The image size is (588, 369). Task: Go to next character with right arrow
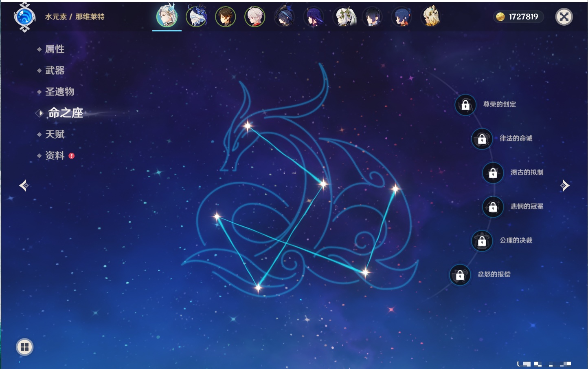tap(564, 186)
